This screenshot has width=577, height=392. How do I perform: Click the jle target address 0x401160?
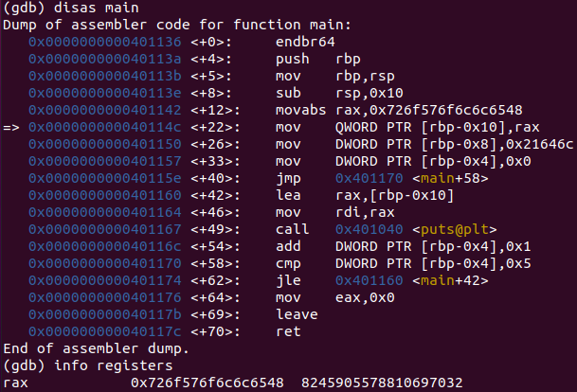point(370,280)
